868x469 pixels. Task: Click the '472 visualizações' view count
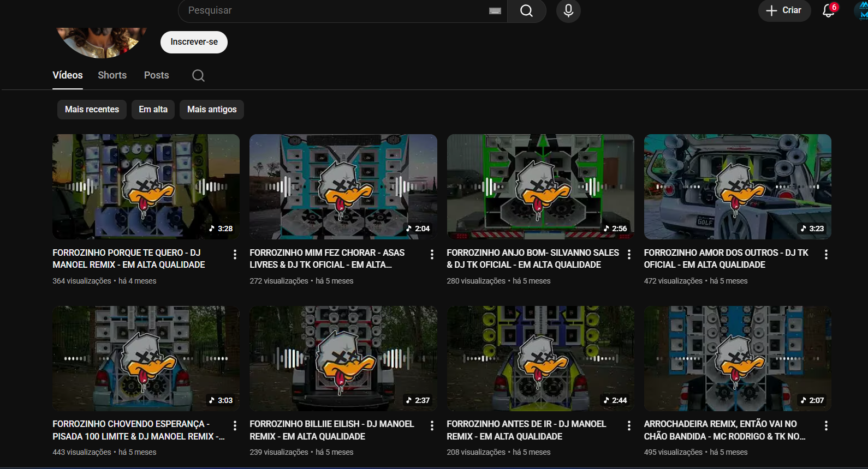[x=673, y=281]
